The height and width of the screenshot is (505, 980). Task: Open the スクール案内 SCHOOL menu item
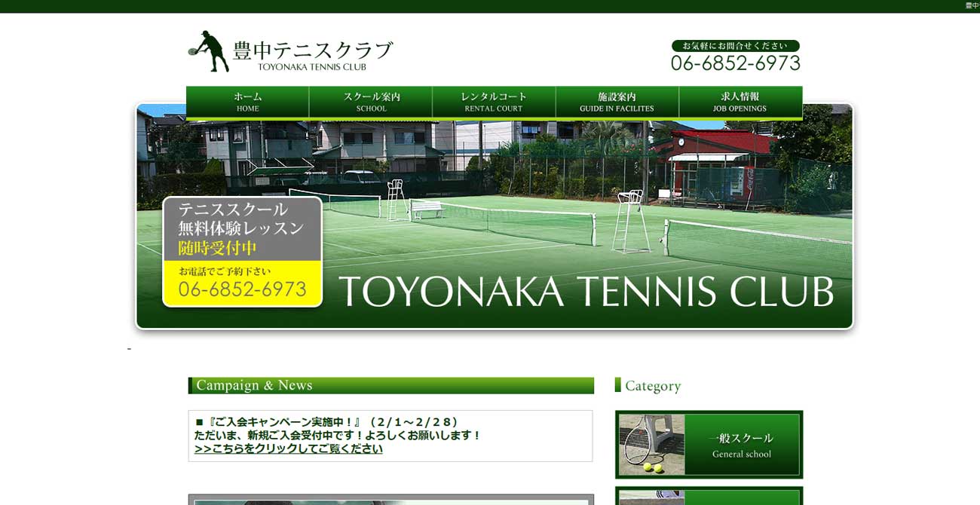tap(371, 102)
